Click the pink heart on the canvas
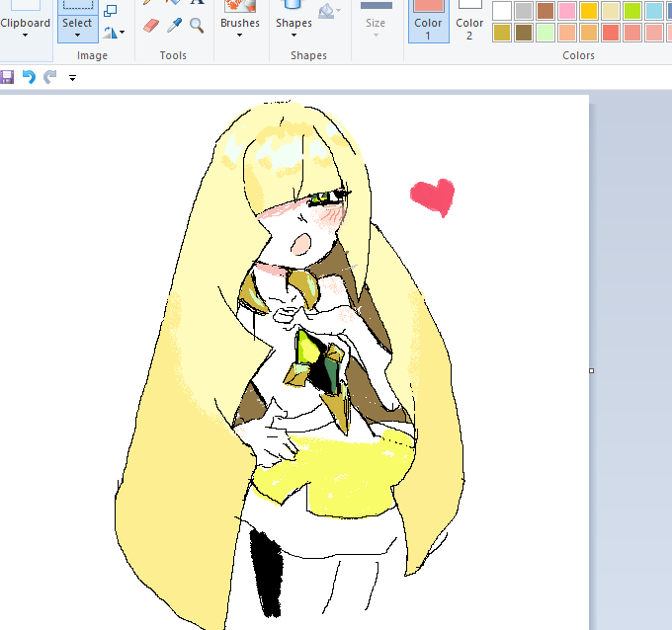Image resolution: width=672 pixels, height=630 pixels. pyautogui.click(x=433, y=197)
